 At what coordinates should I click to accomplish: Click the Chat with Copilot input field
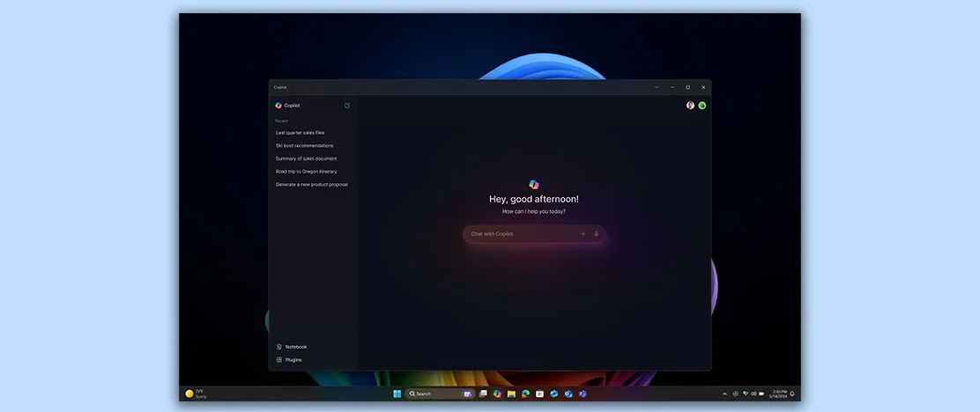point(534,233)
